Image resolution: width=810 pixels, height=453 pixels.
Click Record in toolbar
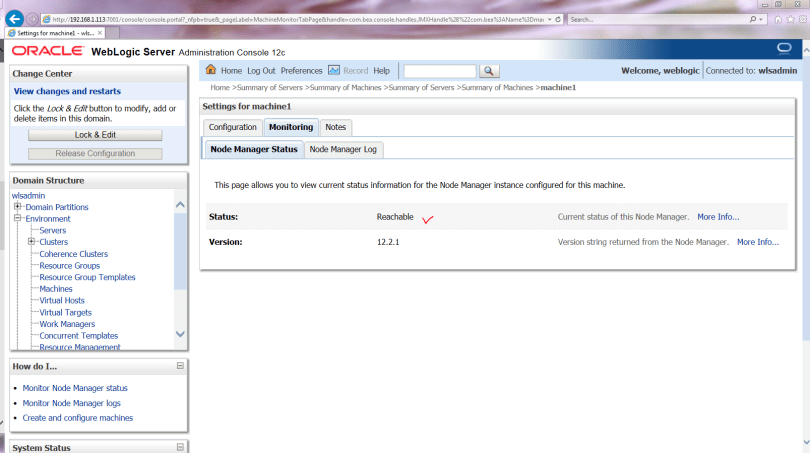pyautogui.click(x=355, y=71)
